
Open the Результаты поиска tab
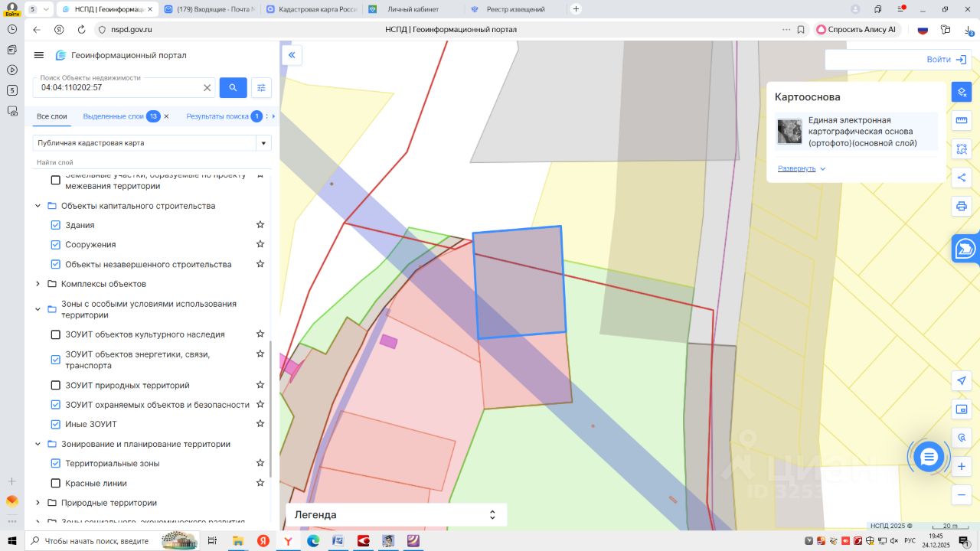click(x=217, y=116)
